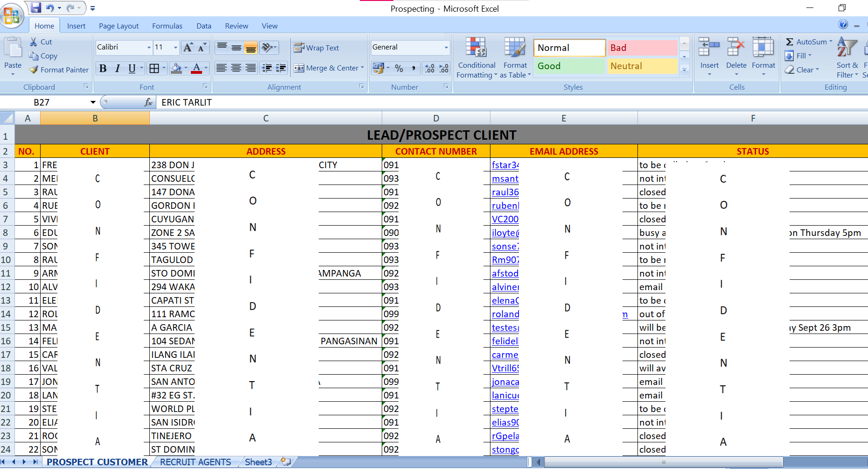The image size is (868, 469).
Task: Apply the Good cell style
Action: (x=569, y=66)
